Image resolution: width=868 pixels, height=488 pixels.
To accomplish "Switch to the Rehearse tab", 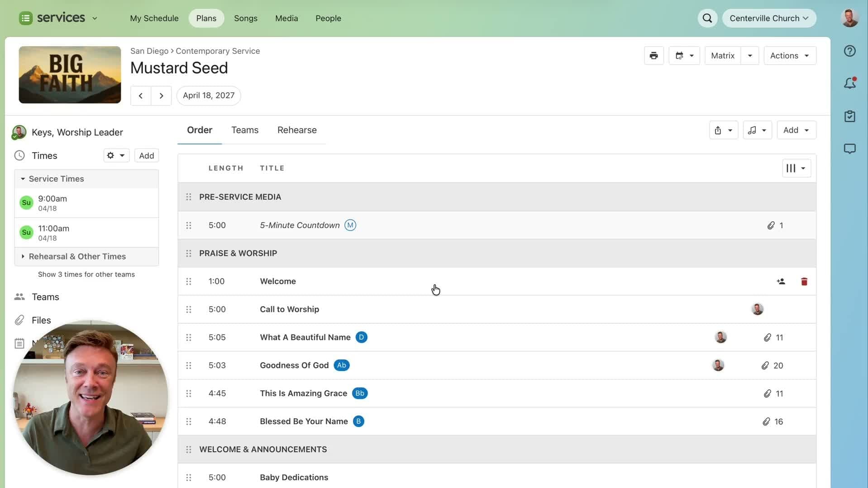I will (297, 130).
